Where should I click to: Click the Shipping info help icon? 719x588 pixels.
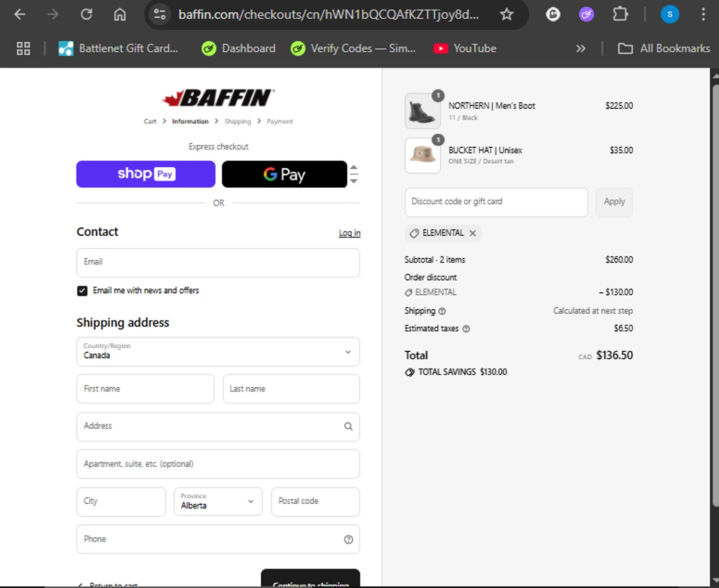coord(442,311)
